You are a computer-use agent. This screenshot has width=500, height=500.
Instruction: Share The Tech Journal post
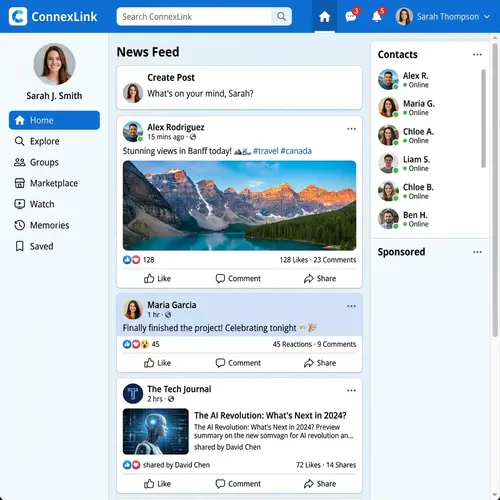point(320,484)
